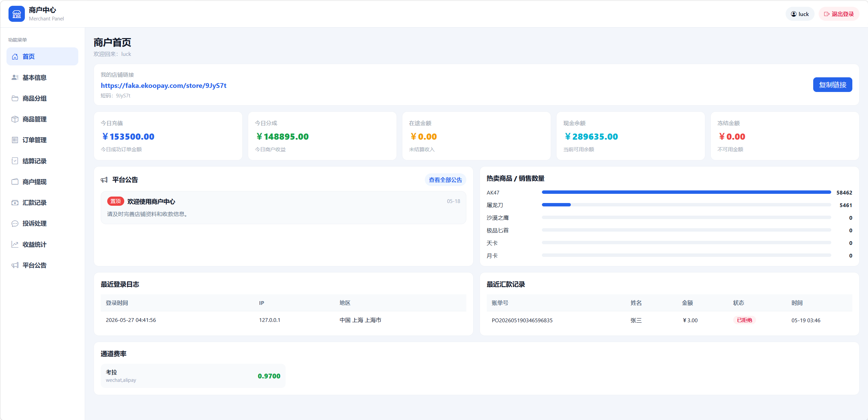Click the complaint handling chat bubble icon
The width and height of the screenshot is (868, 420).
click(15, 223)
